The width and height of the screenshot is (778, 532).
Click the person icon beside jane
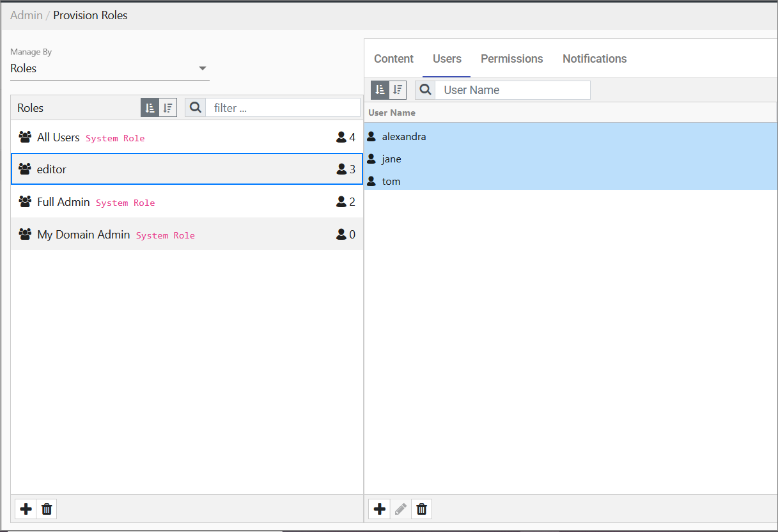pos(371,159)
